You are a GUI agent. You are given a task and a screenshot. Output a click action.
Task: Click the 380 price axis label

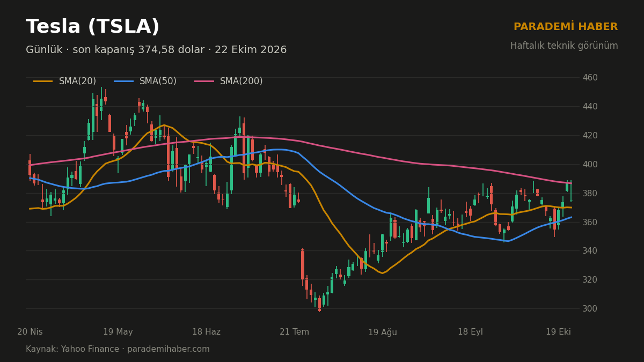click(590, 193)
